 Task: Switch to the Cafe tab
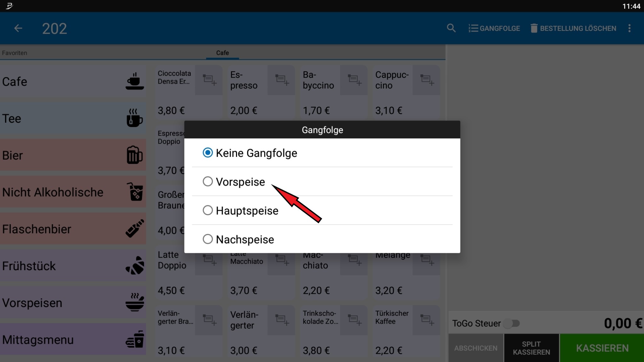pyautogui.click(x=222, y=53)
